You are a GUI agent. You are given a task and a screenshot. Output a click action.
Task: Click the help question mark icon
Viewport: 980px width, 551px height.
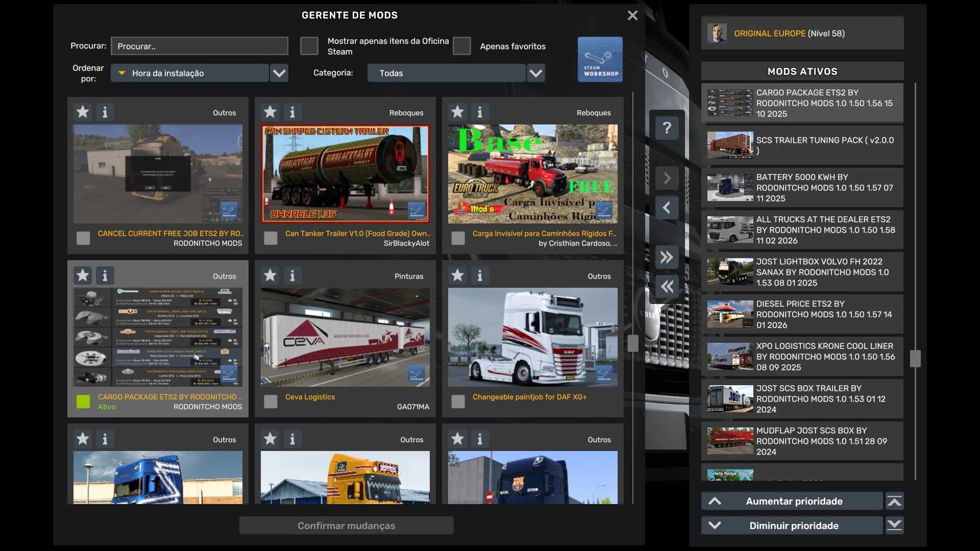click(667, 128)
